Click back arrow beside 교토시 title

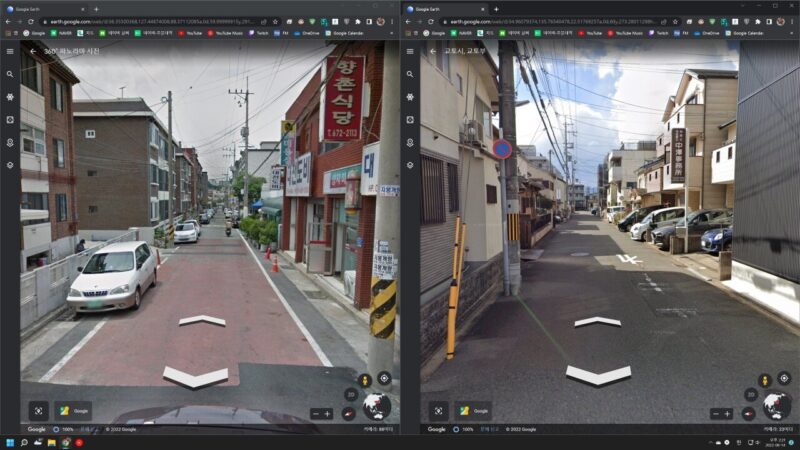[x=432, y=51]
